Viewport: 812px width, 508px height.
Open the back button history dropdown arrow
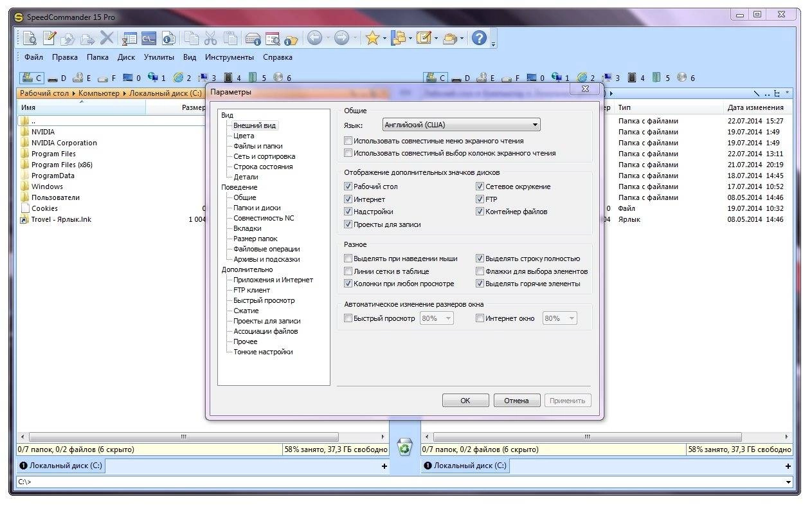pyautogui.click(x=327, y=39)
